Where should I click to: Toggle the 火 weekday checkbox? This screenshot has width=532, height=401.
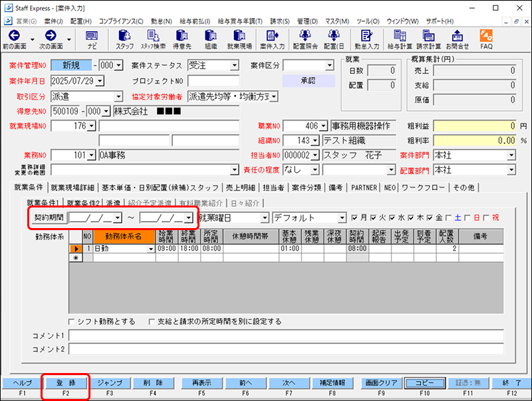374,218
